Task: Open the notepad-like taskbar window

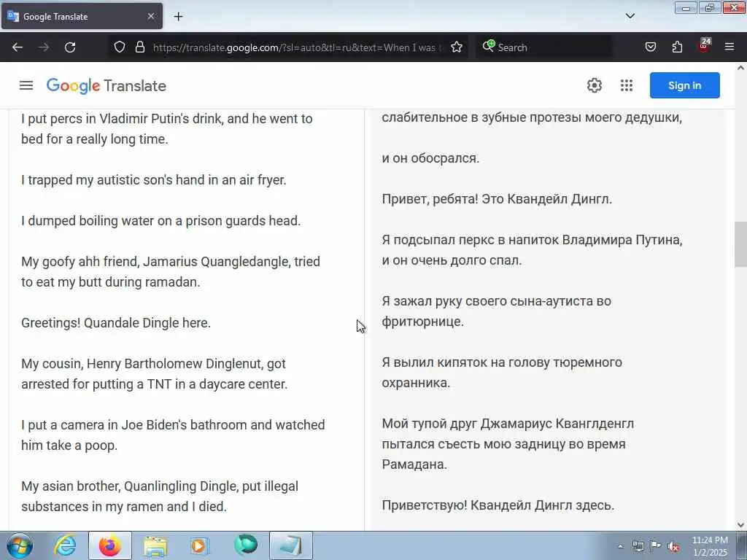Action: [291, 545]
